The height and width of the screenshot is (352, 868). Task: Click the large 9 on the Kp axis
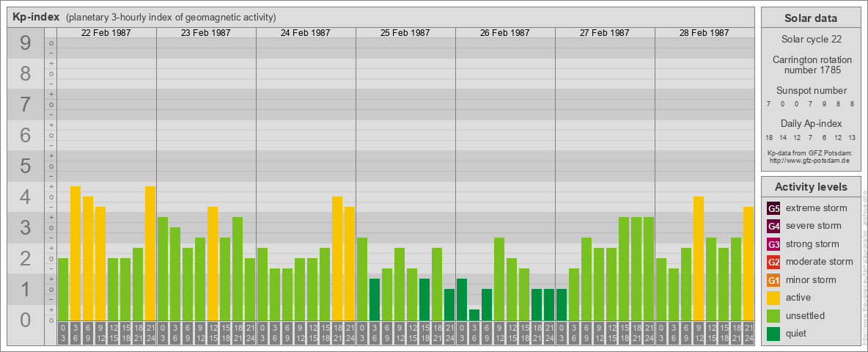(x=25, y=43)
